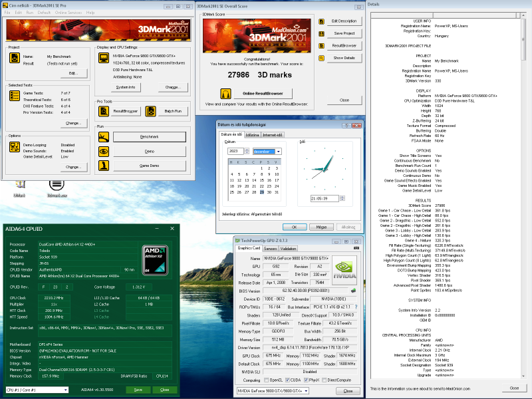Click the AMD Athlon X2 logo in AIDA64
Viewport: 532px width, 399px height.
pyautogui.click(x=155, y=260)
